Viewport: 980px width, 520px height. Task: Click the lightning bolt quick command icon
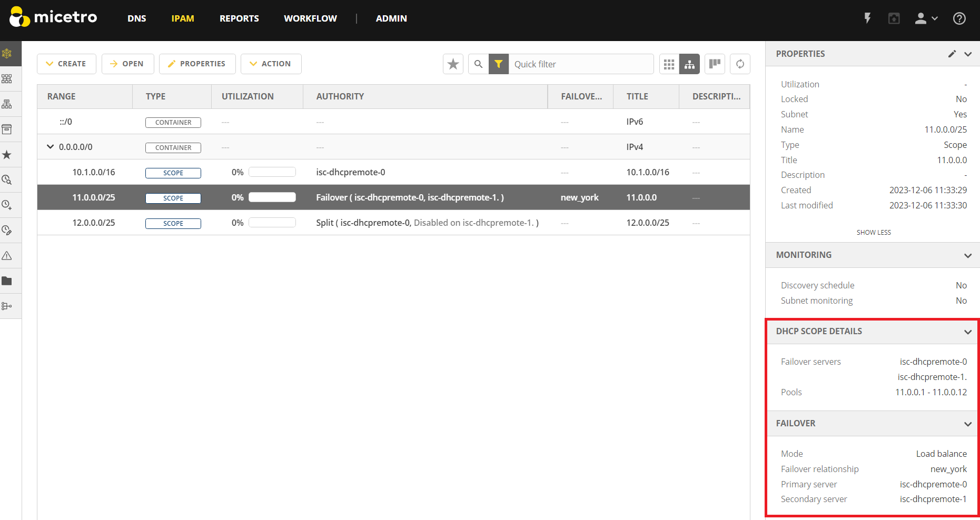click(x=867, y=18)
